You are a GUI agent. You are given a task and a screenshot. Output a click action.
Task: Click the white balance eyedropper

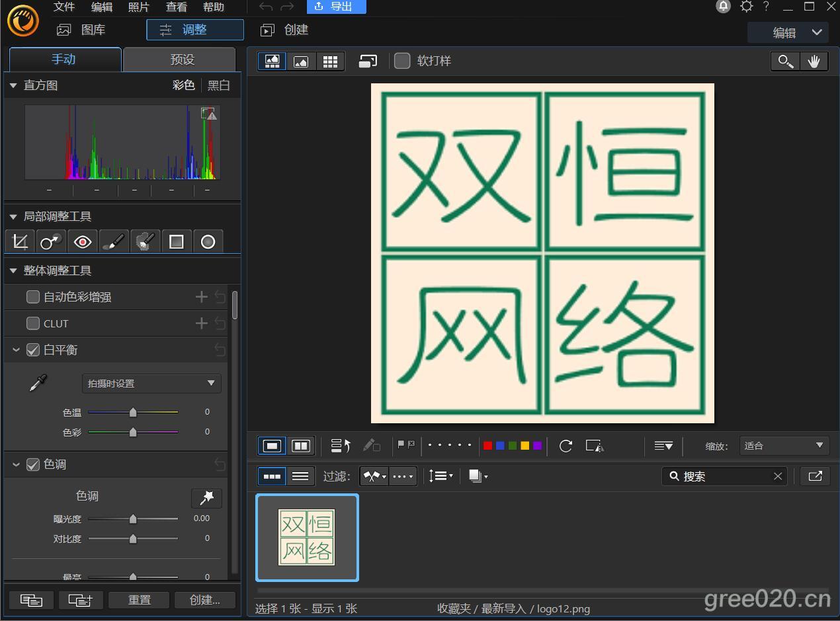point(38,384)
